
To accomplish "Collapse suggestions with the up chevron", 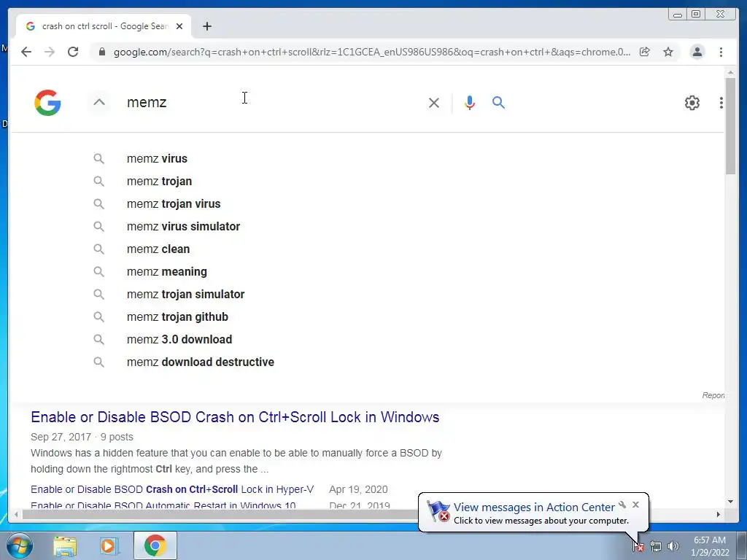I will coord(99,102).
